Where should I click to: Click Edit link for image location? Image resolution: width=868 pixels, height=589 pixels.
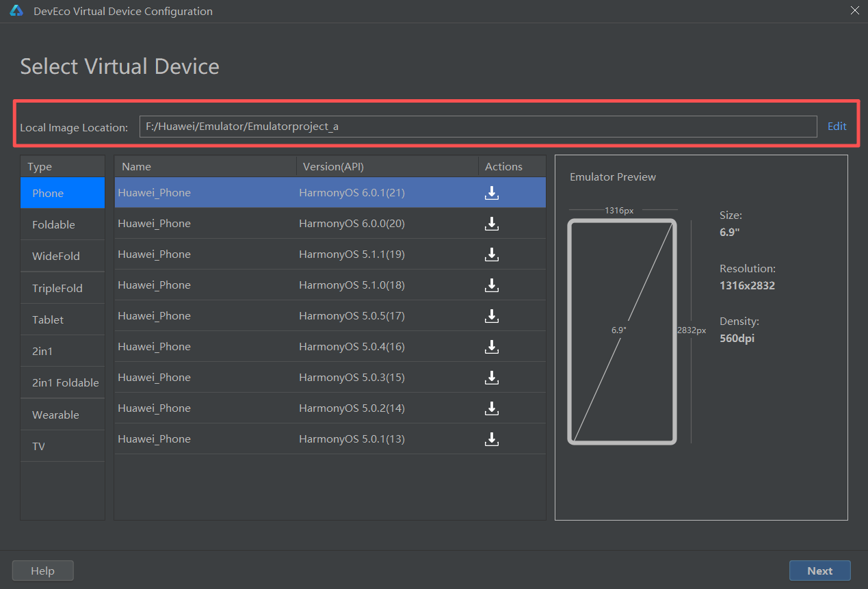(x=837, y=127)
